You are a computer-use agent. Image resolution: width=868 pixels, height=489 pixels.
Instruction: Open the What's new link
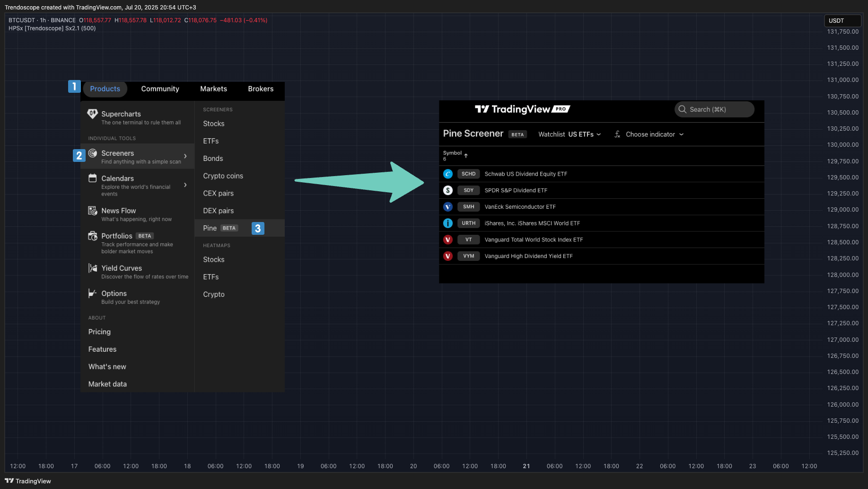107,367
